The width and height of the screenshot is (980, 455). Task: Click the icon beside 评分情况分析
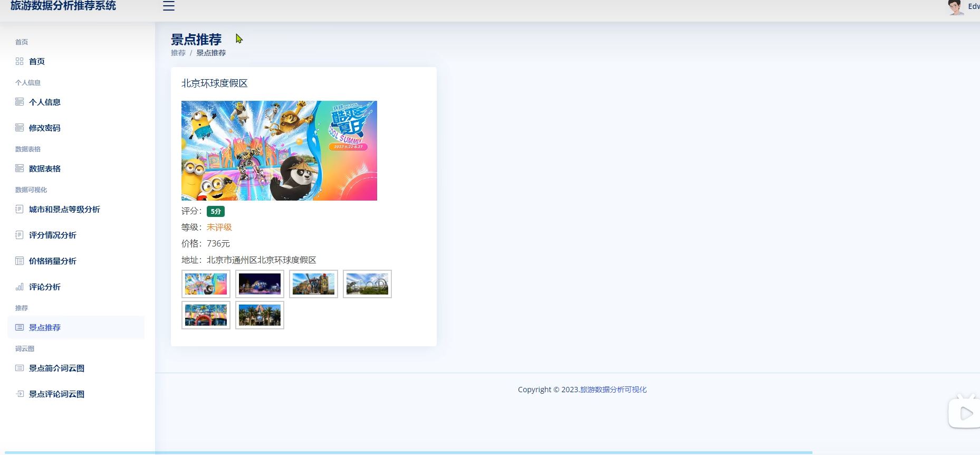pyautogui.click(x=20, y=235)
